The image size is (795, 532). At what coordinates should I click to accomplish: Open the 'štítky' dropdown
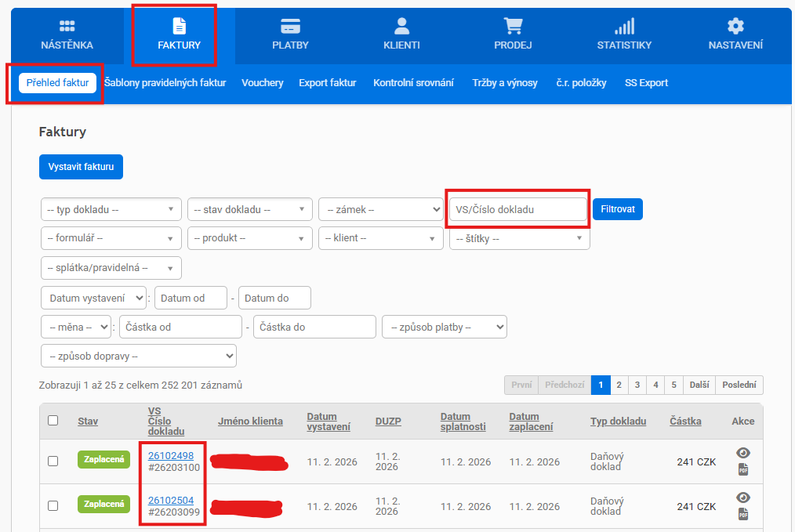point(520,238)
